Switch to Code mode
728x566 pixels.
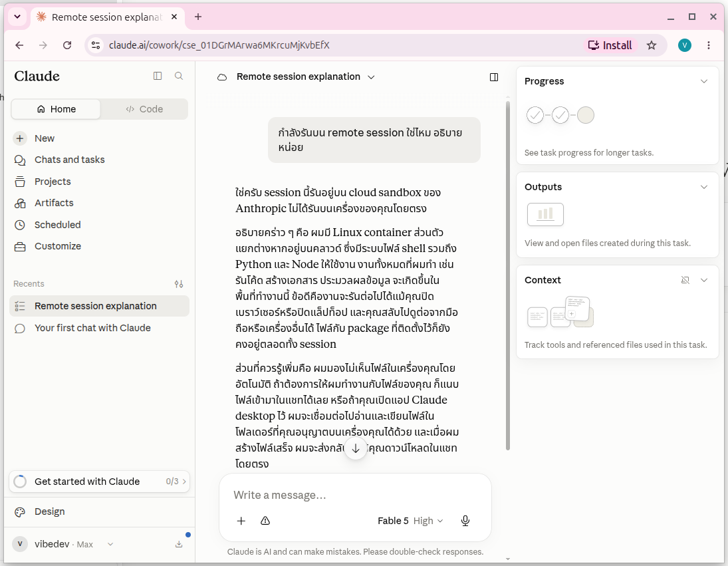[144, 109]
